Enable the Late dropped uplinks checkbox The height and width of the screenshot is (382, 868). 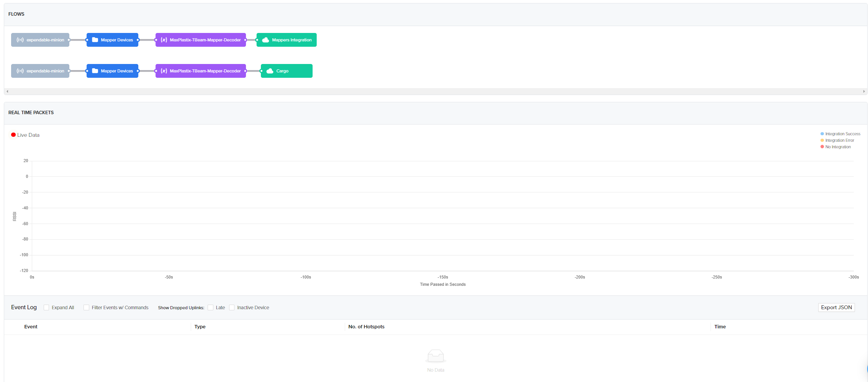click(211, 307)
